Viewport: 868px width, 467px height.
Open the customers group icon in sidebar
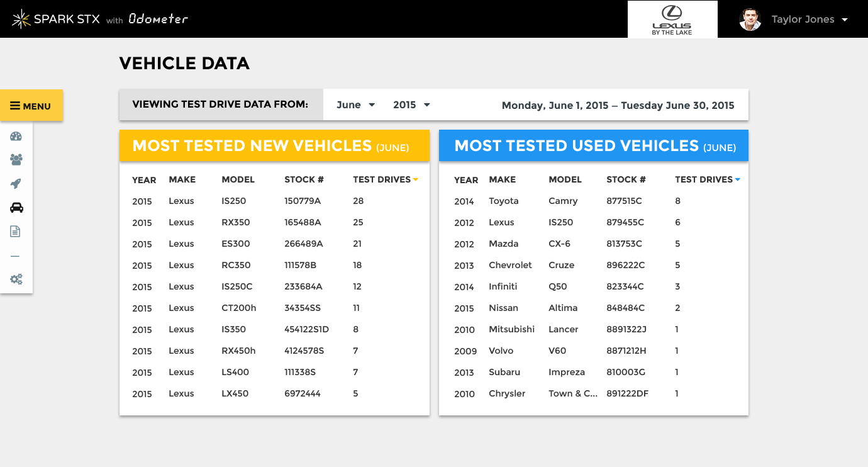coord(16,160)
